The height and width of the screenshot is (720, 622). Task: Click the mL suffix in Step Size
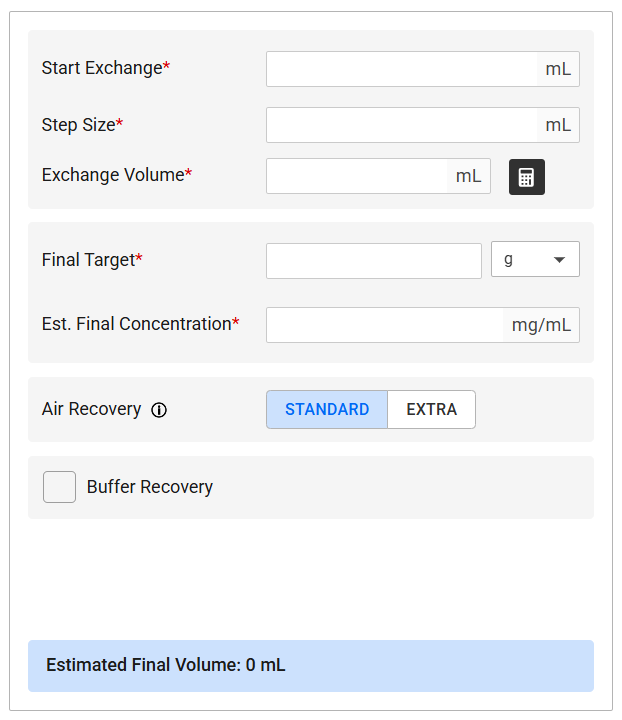coord(558,125)
